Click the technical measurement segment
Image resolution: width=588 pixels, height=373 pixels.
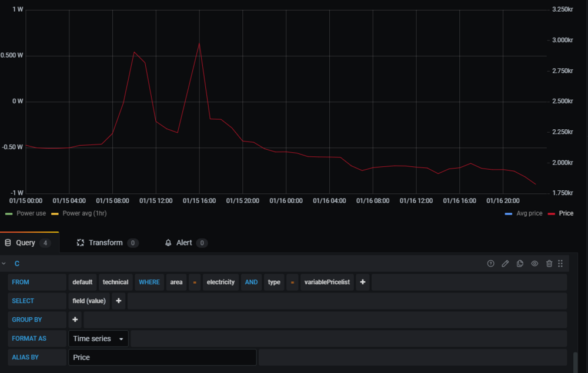tap(115, 282)
